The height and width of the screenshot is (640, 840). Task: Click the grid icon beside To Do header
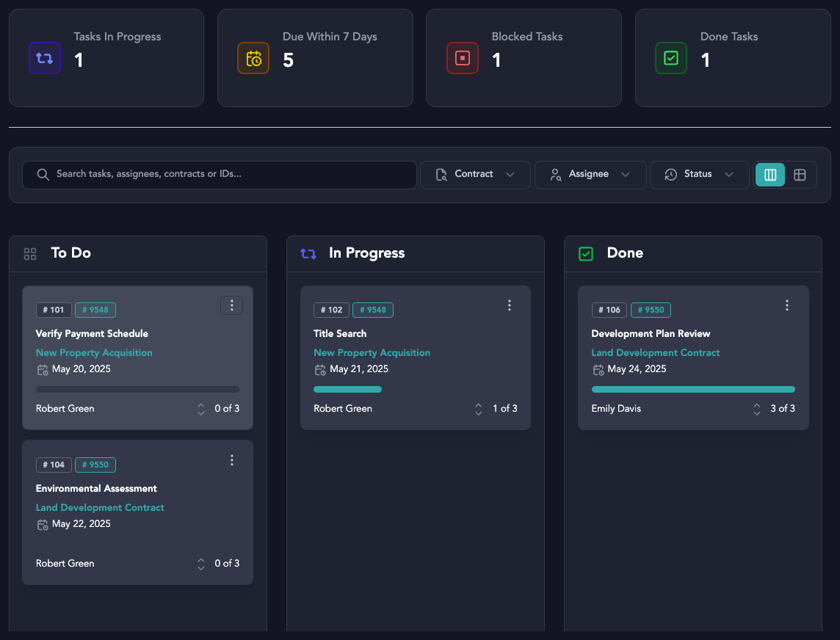pos(29,253)
